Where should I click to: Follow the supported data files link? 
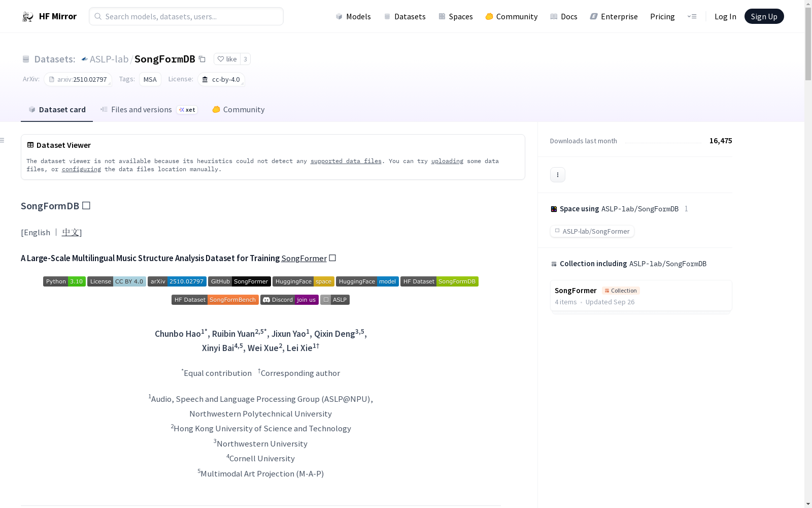click(x=346, y=161)
